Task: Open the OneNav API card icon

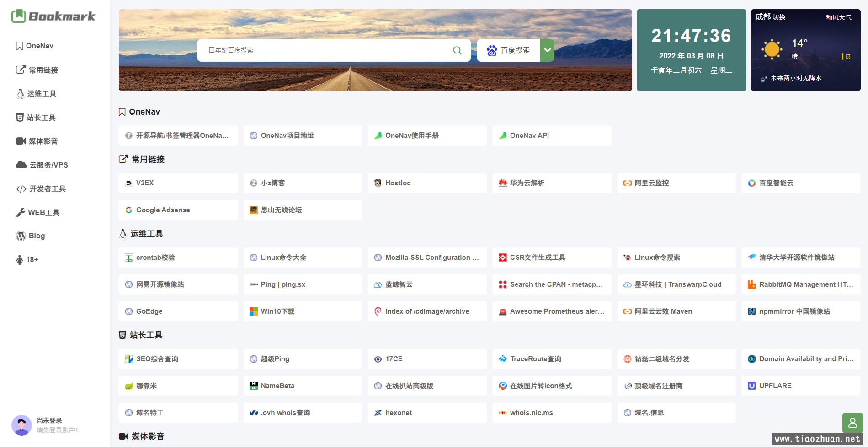Action: (503, 136)
